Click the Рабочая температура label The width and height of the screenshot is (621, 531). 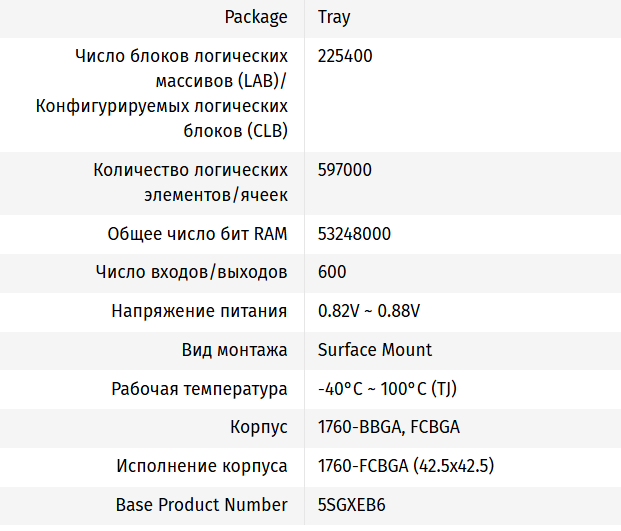[199, 389]
